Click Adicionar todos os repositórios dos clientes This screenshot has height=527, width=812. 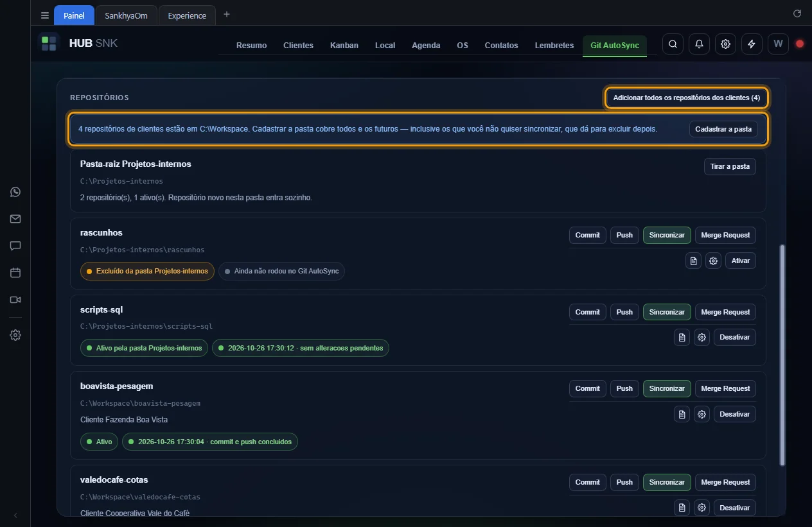click(x=686, y=98)
